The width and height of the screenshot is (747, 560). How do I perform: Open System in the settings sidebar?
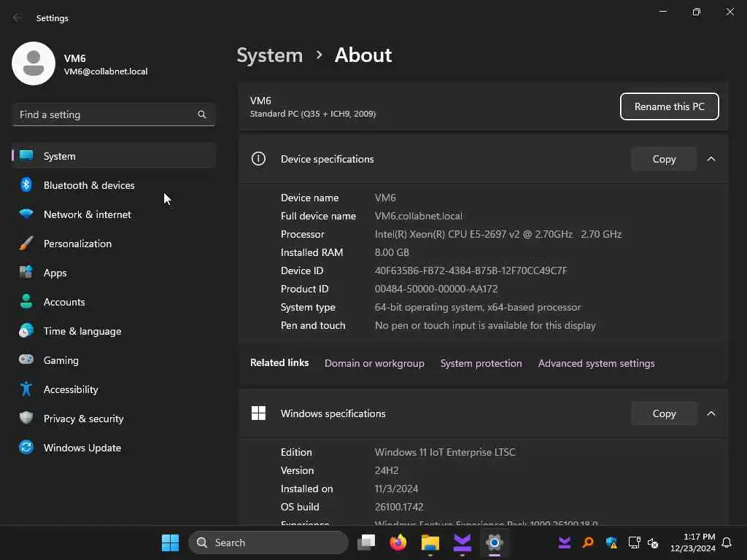point(114,156)
